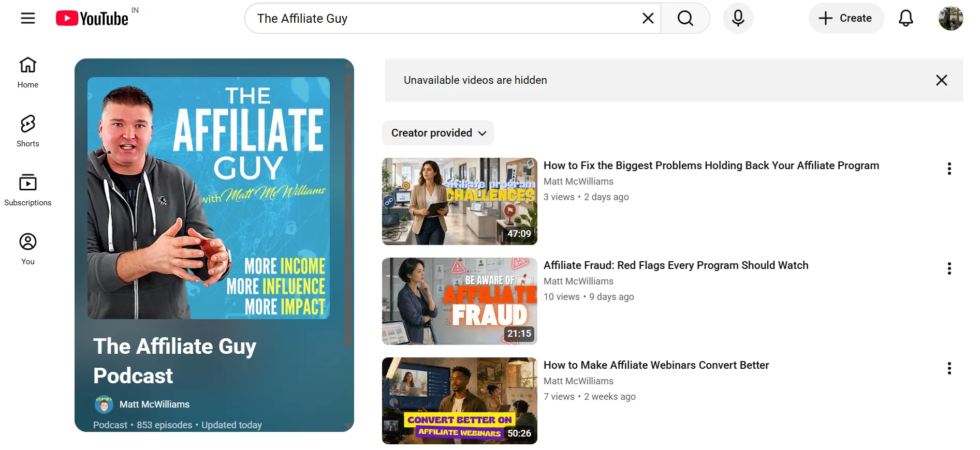Open the 'How to Make Affiliate Webinars Convert Better' title

[656, 365]
